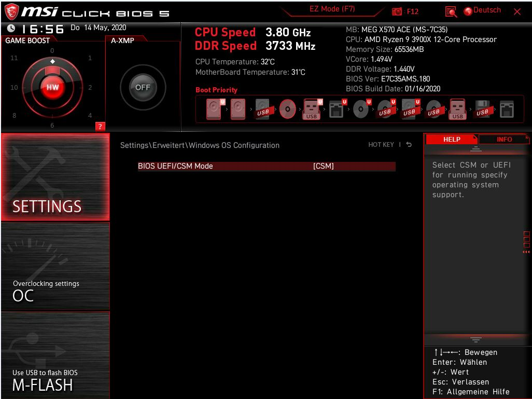The width and height of the screenshot is (532, 399).
Task: Open the red question mark help
Action: 100,127
